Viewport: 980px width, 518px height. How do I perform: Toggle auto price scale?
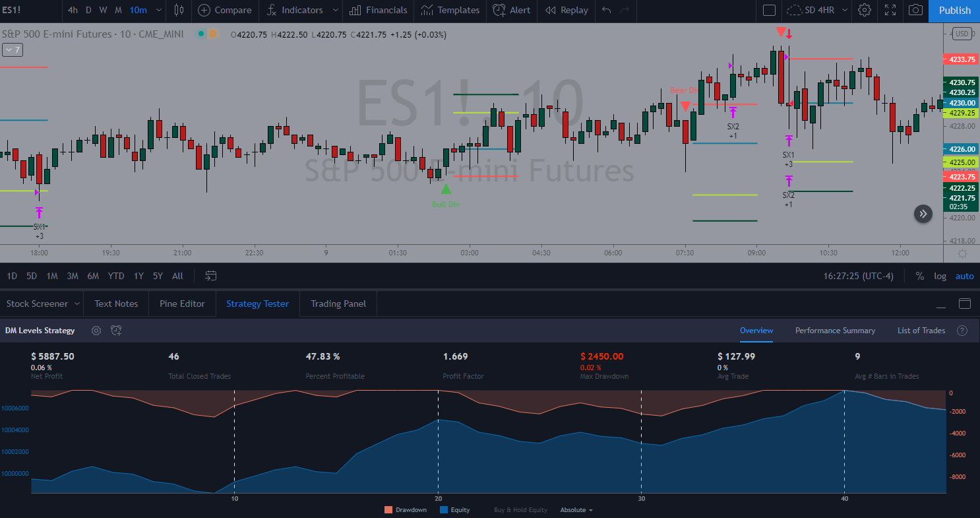coord(964,276)
